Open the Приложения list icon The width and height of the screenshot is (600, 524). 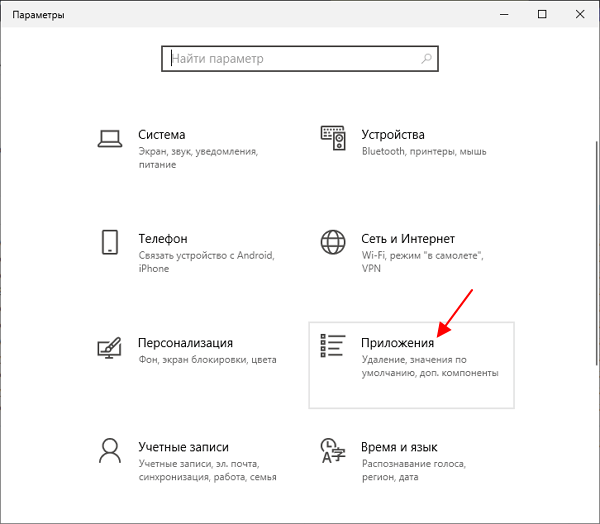(x=333, y=346)
